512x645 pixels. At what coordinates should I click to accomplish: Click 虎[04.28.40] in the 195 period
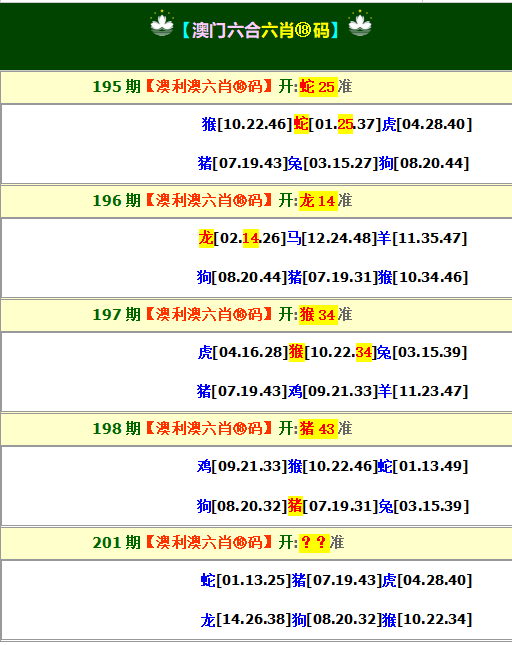click(x=427, y=124)
